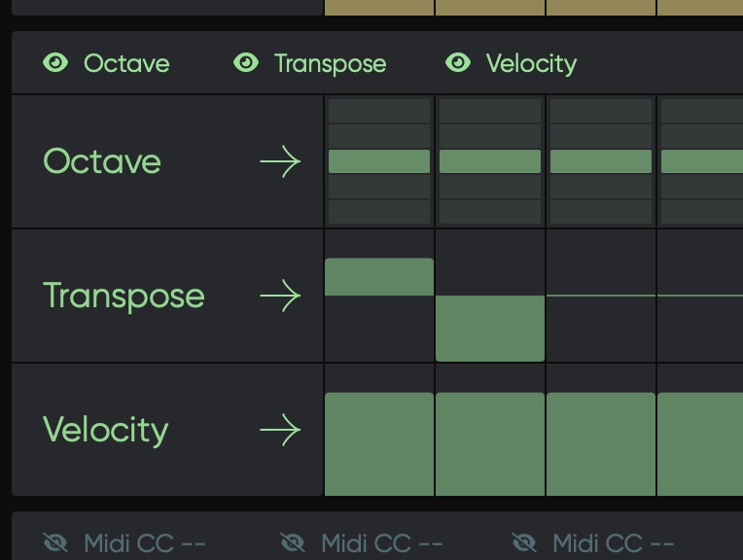
Task: Select the Velocity lane label
Action: coord(105,430)
